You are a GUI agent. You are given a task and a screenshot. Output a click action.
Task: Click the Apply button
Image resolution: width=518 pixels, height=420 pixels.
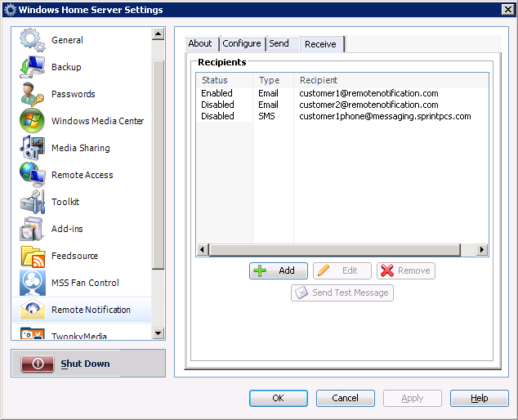pyautogui.click(x=413, y=398)
